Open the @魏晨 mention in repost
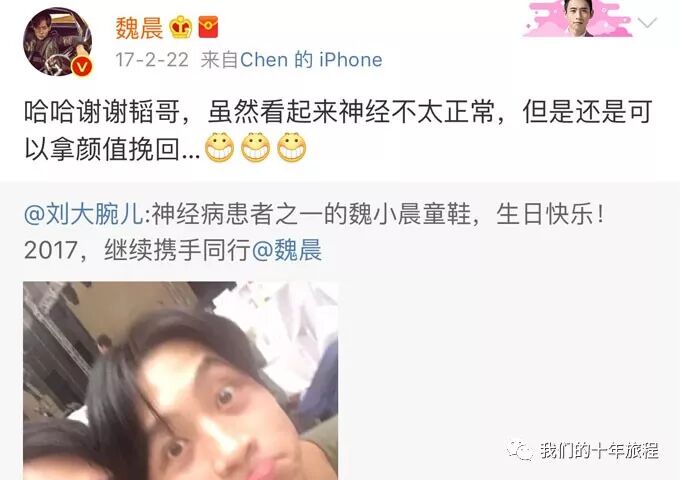The image size is (680, 480). tap(287, 251)
